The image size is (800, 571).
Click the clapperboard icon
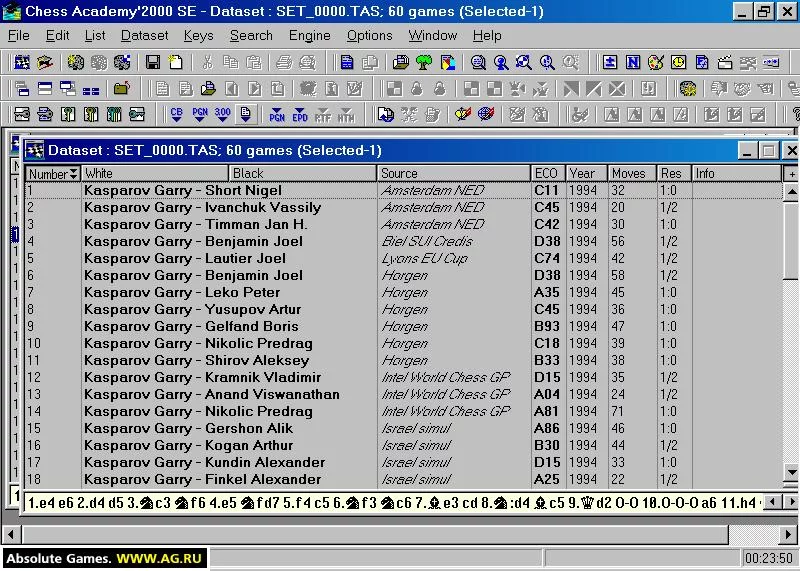tap(725, 62)
